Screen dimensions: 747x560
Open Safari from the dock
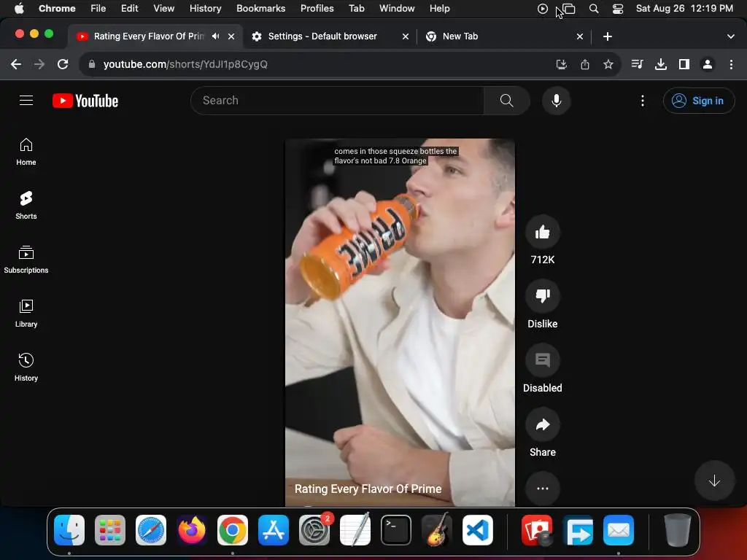point(151,530)
